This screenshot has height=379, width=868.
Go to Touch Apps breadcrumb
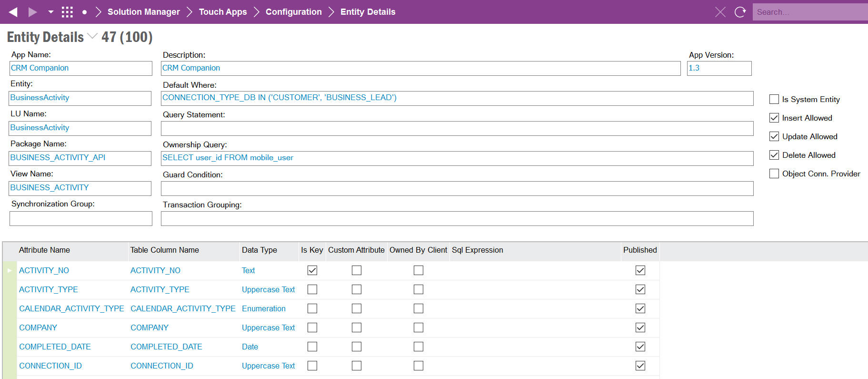[x=222, y=12]
